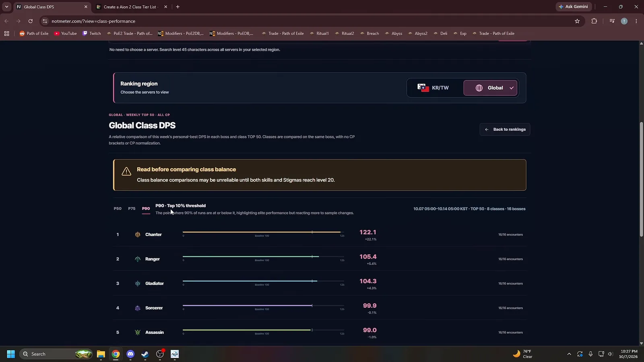
Task: Open the YouTube bookmark
Action: (x=66, y=33)
